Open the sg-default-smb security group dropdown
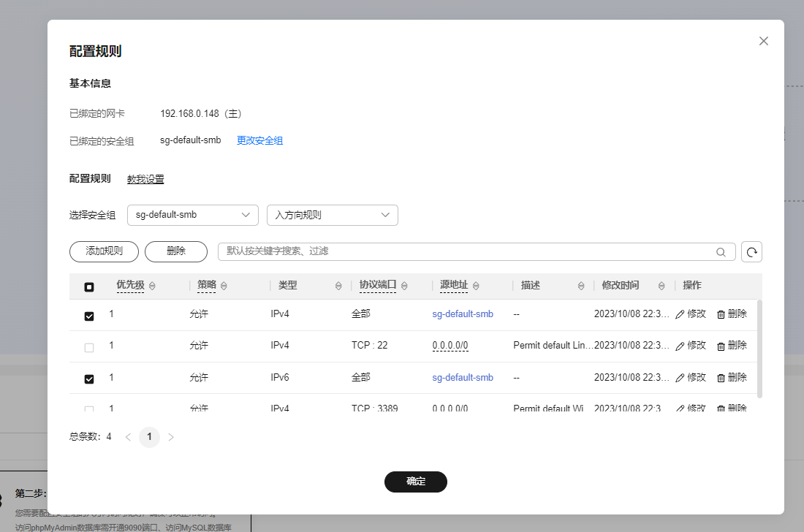804x532 pixels. (x=193, y=215)
